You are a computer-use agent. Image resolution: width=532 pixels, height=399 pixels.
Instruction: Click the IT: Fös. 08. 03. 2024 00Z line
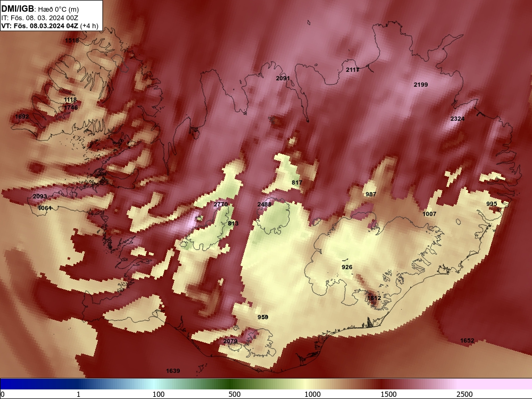pos(40,18)
